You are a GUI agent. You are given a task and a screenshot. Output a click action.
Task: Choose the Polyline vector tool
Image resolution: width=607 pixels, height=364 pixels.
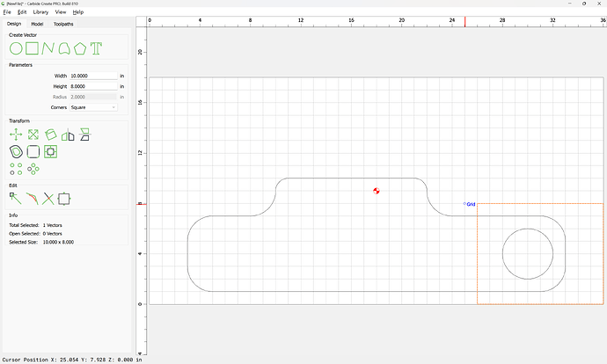click(x=48, y=48)
